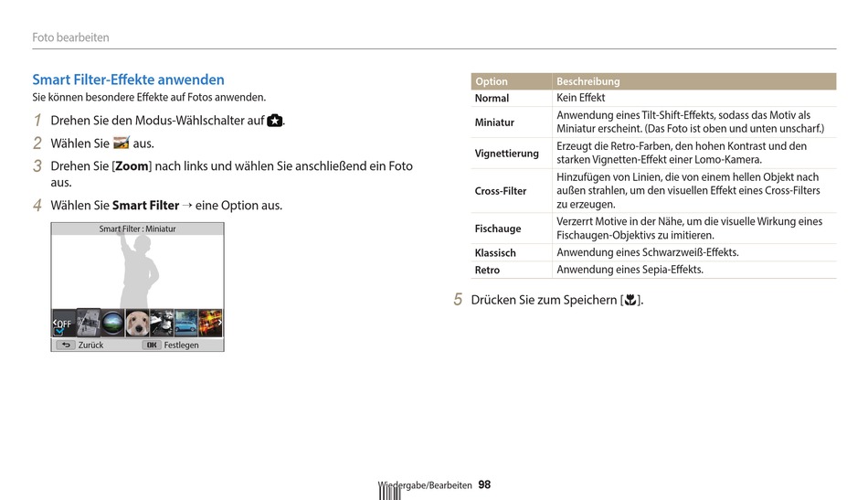Viewport: 868px width, 500px height.
Task: Click page number 98
Action: pyautogui.click(x=484, y=485)
